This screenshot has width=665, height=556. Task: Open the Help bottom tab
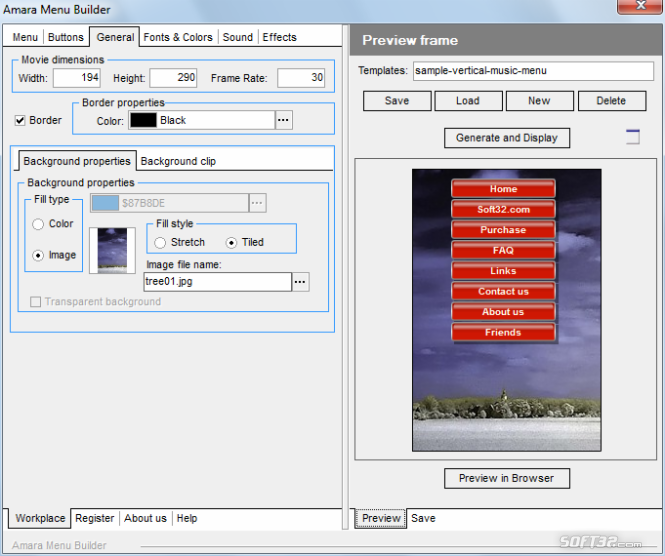coord(187,518)
